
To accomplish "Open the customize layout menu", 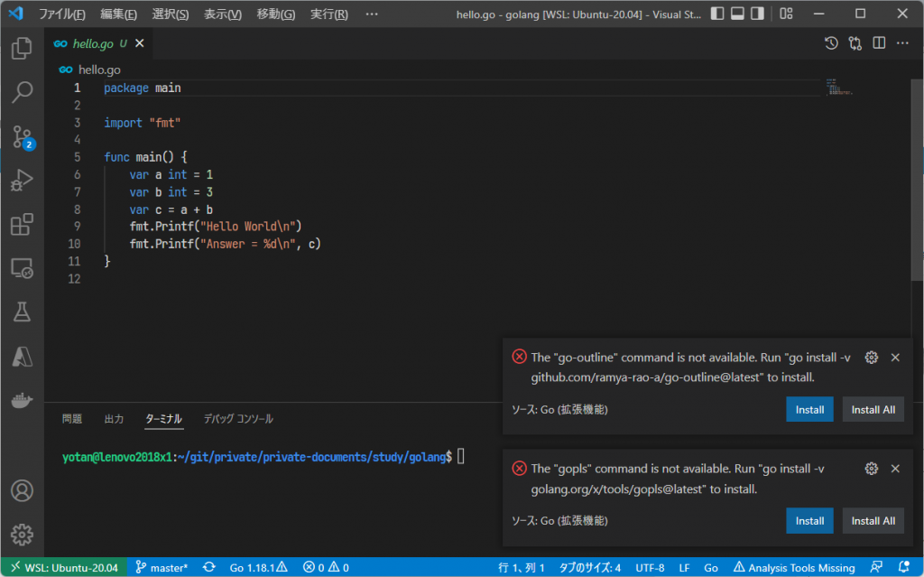I will [786, 14].
